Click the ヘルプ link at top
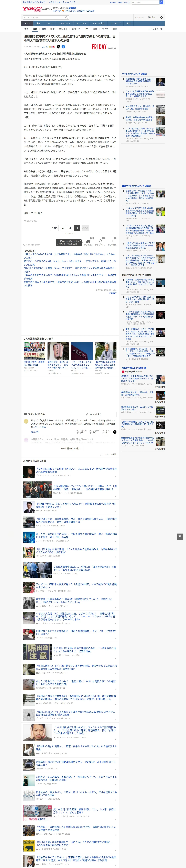 (x=127, y=2)
